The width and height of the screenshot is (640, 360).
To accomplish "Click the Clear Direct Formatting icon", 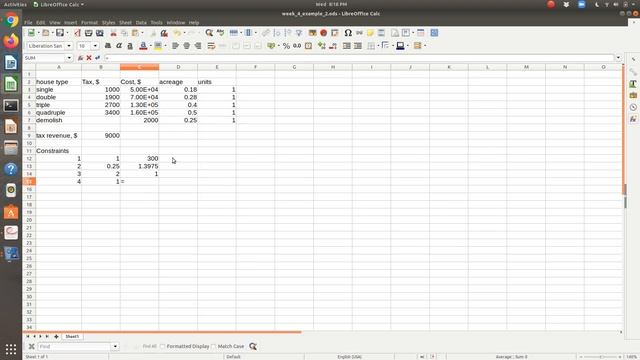I will point(164,33).
